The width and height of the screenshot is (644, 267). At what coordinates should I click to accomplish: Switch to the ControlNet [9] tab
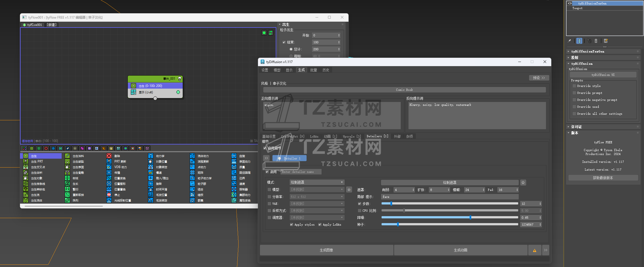(292, 136)
